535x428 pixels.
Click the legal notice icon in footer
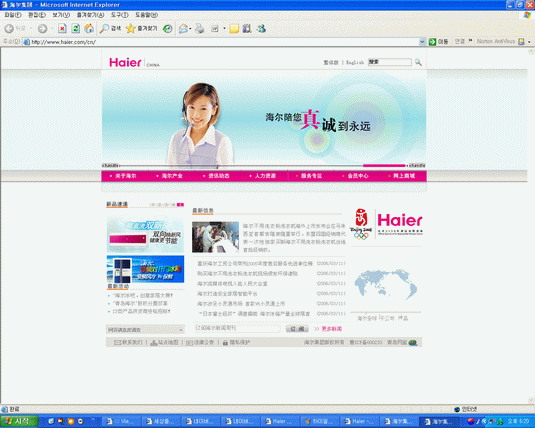pyautogui.click(x=189, y=343)
